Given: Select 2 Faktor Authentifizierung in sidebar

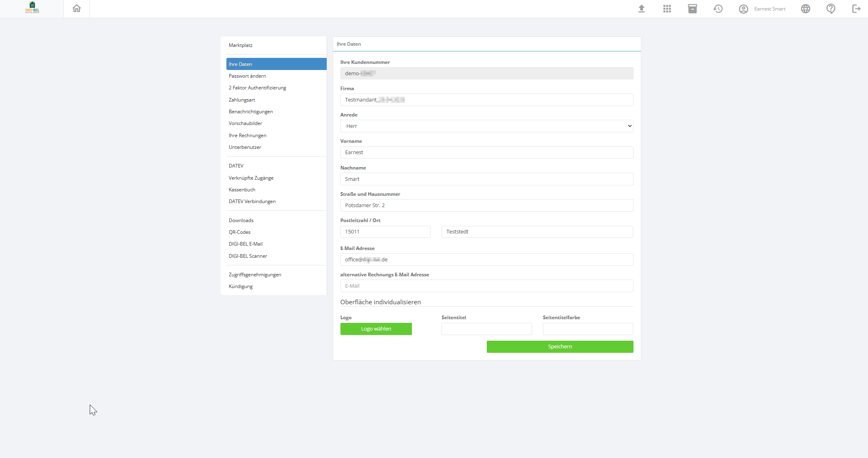Looking at the screenshot, I should pyautogui.click(x=257, y=88).
